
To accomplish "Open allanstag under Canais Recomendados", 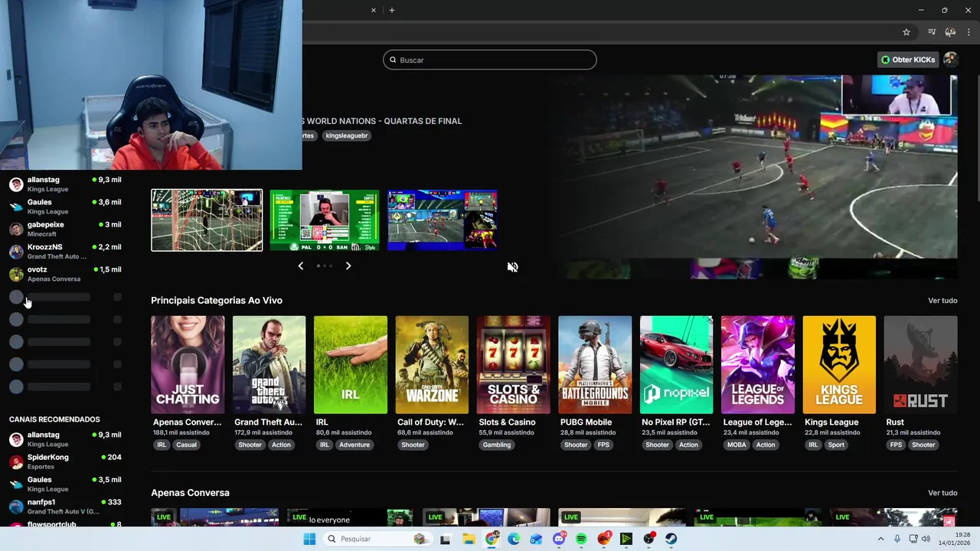I will tap(65, 439).
